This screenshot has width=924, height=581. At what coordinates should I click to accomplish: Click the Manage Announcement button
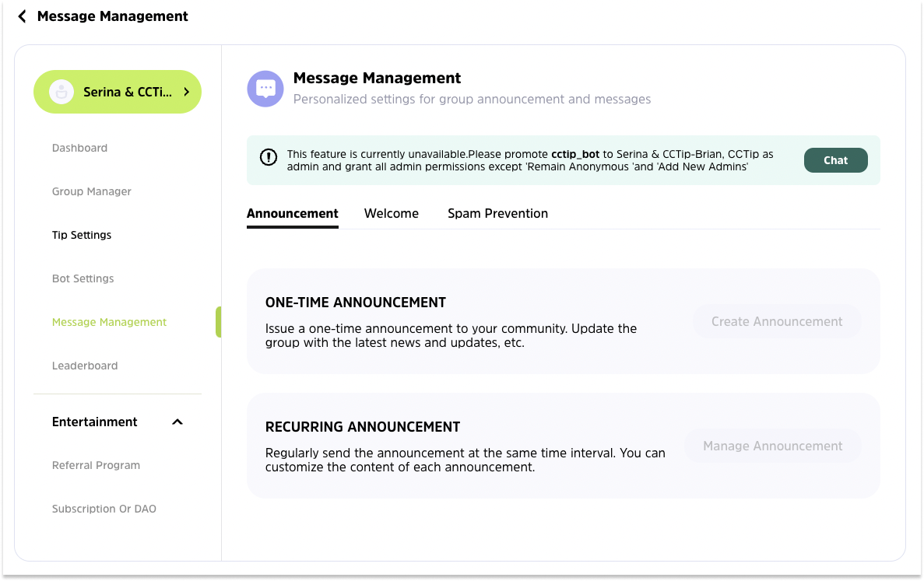coord(773,446)
